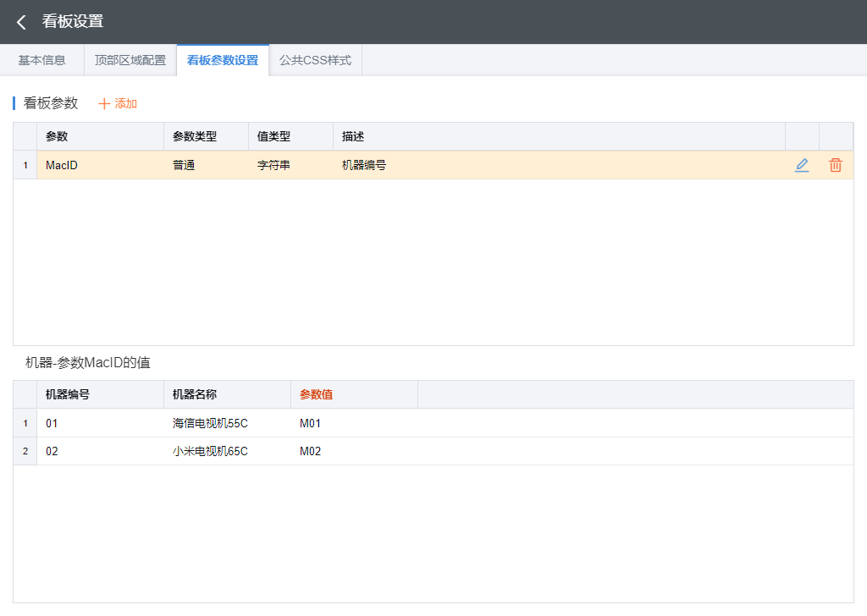Viewport: 867px width, 616px height.
Task: Click the 值类型 column header
Action: pos(291,136)
